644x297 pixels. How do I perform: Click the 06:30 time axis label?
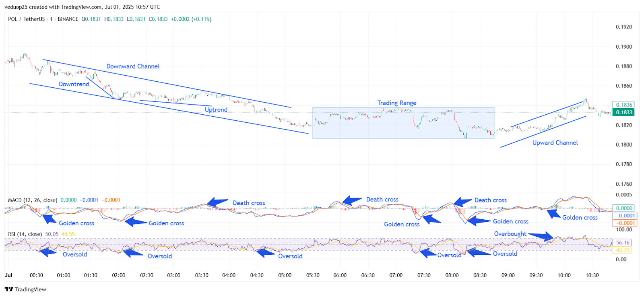pyautogui.click(x=368, y=275)
